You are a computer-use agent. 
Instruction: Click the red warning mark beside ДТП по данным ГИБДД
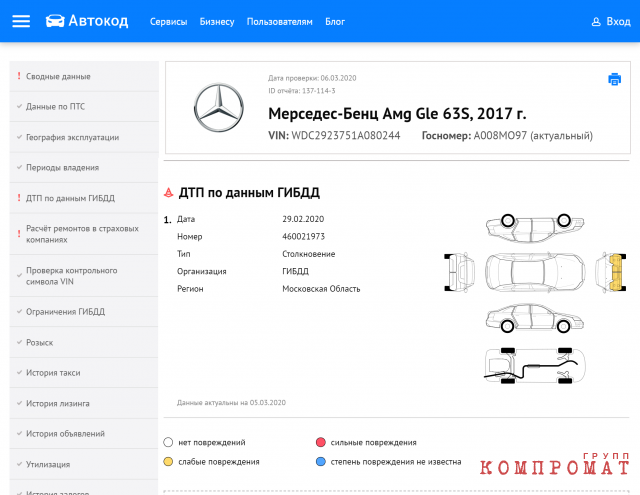click(19, 198)
